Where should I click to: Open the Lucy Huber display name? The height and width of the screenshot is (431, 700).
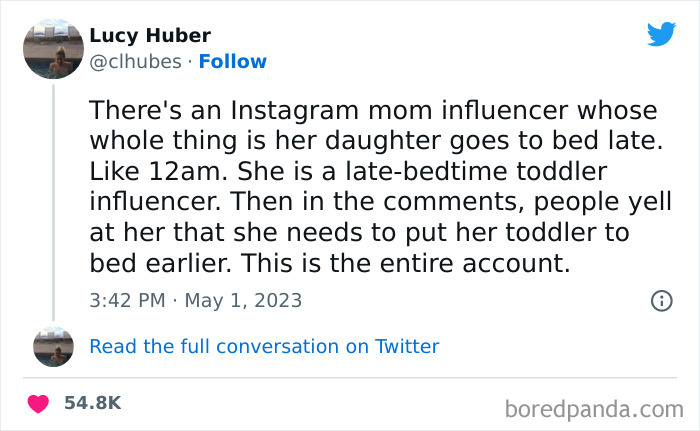pos(150,36)
